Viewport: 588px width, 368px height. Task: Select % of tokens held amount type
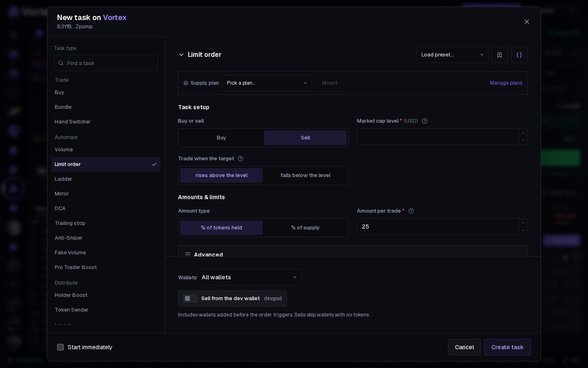pyautogui.click(x=221, y=228)
